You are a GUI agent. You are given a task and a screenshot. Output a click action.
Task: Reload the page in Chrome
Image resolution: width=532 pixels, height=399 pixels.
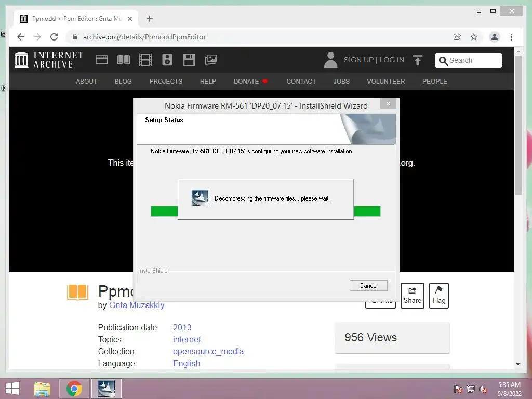54,37
